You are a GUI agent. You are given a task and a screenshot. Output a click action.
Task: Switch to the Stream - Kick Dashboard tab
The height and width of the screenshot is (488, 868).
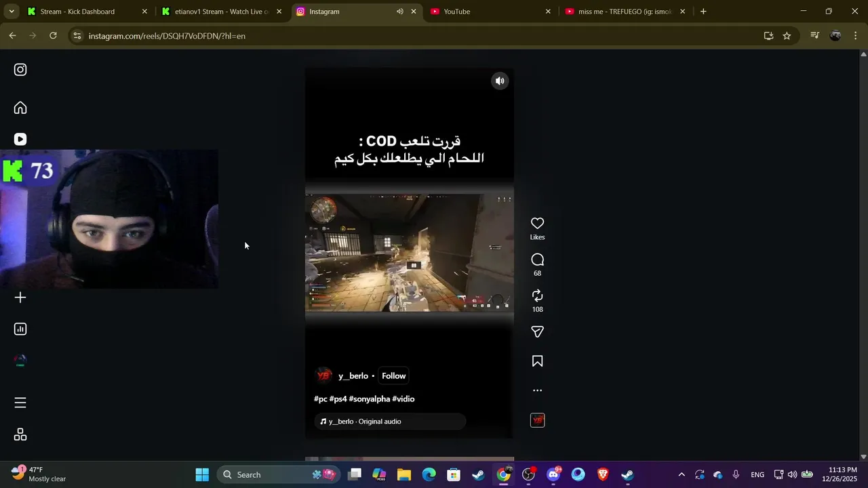pyautogui.click(x=85, y=12)
